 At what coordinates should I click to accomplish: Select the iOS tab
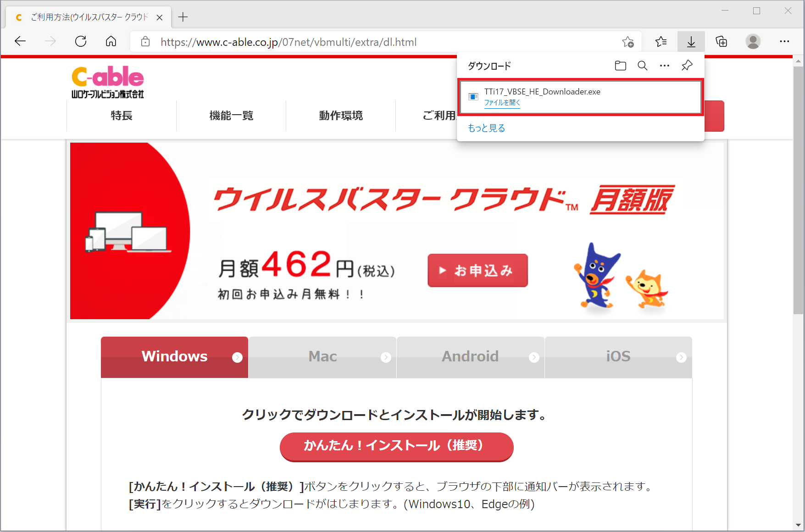618,357
